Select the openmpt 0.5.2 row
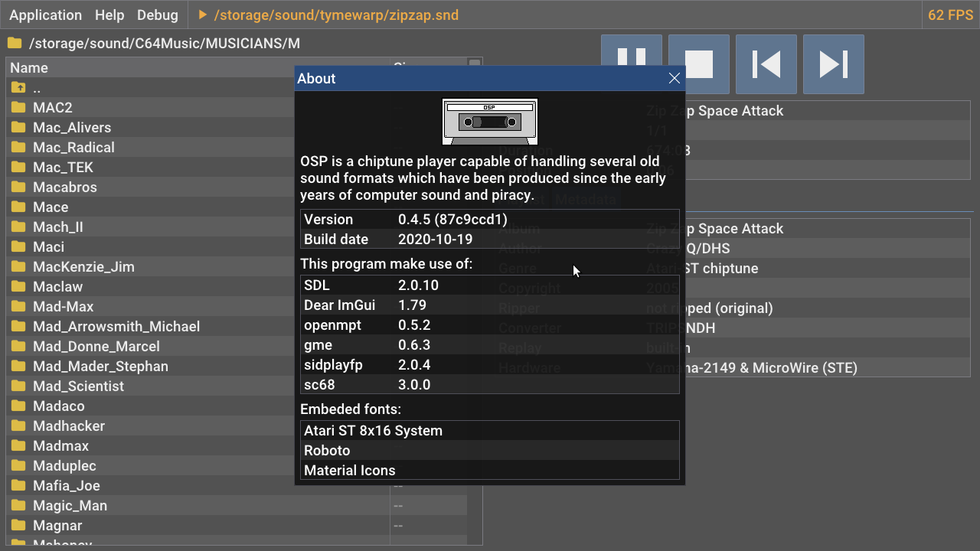Viewport: 980px width, 551px height. [490, 325]
